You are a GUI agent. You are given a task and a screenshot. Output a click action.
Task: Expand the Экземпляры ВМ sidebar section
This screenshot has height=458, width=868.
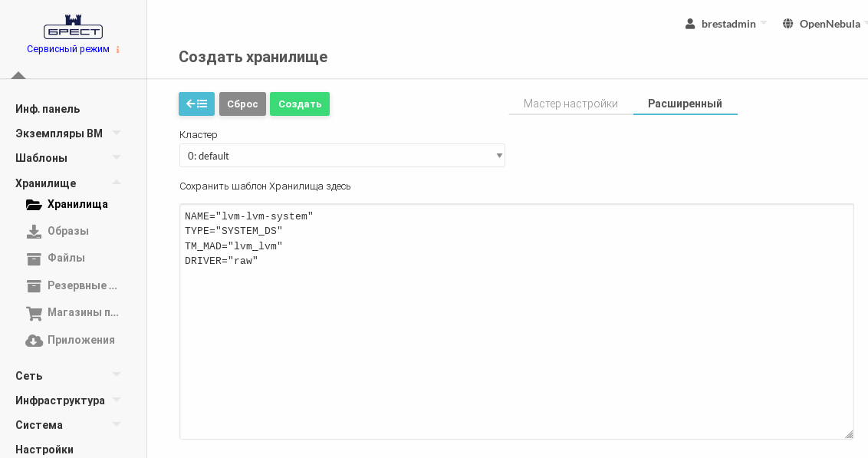tap(67, 133)
